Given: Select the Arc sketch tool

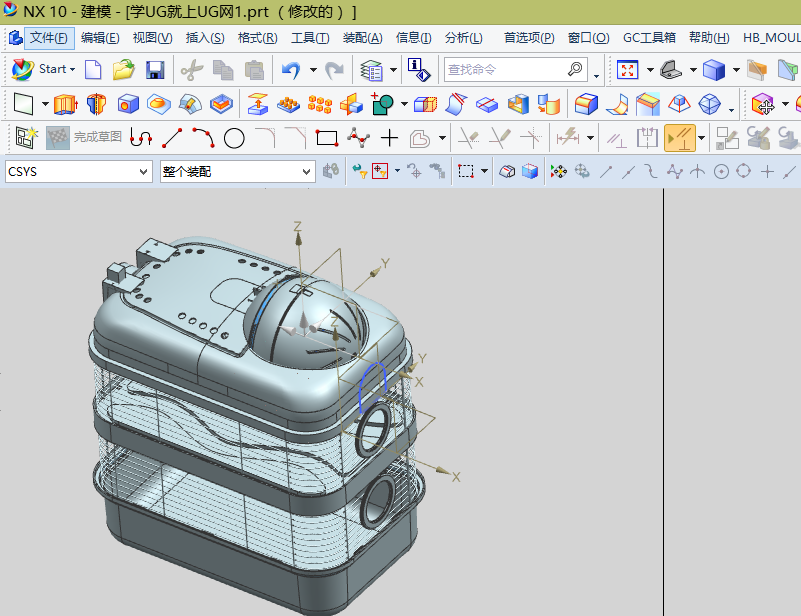Looking at the screenshot, I should tap(203, 138).
